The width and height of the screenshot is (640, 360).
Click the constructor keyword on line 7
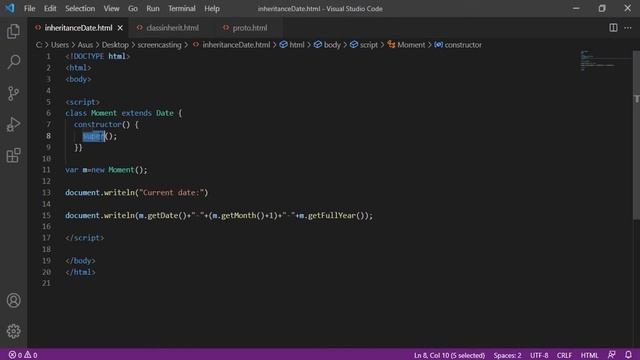(x=98, y=124)
